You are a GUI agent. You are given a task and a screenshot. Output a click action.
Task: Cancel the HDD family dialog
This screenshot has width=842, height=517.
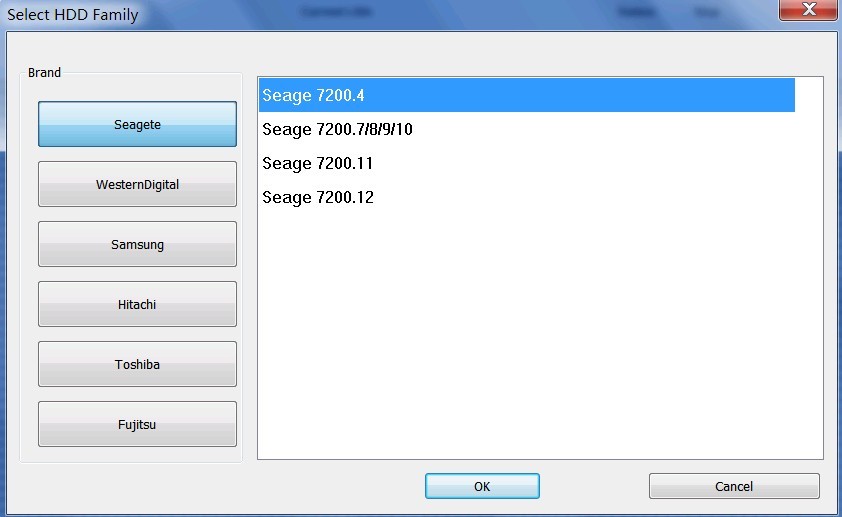pyautogui.click(x=734, y=486)
